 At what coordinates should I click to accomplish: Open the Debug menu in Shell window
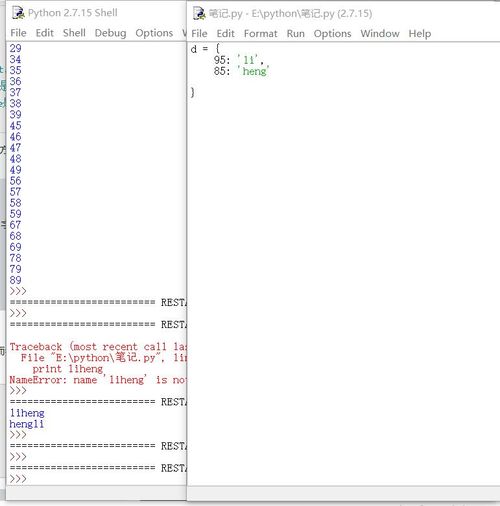pyautogui.click(x=110, y=33)
